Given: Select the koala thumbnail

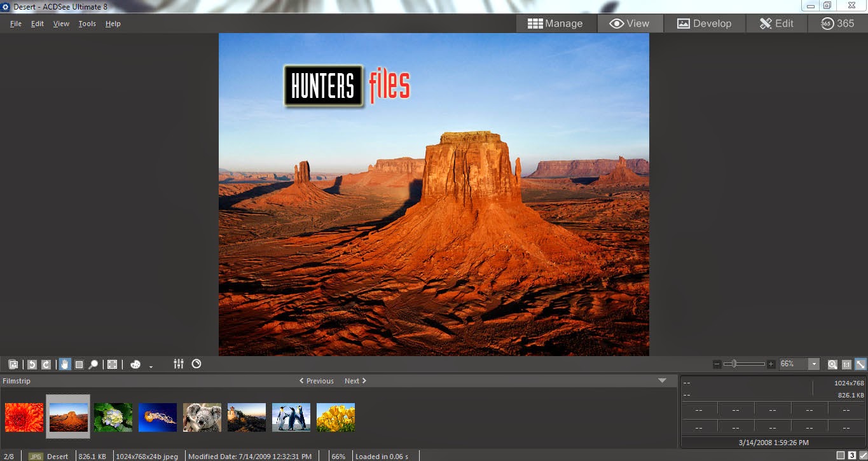Looking at the screenshot, I should [202, 417].
